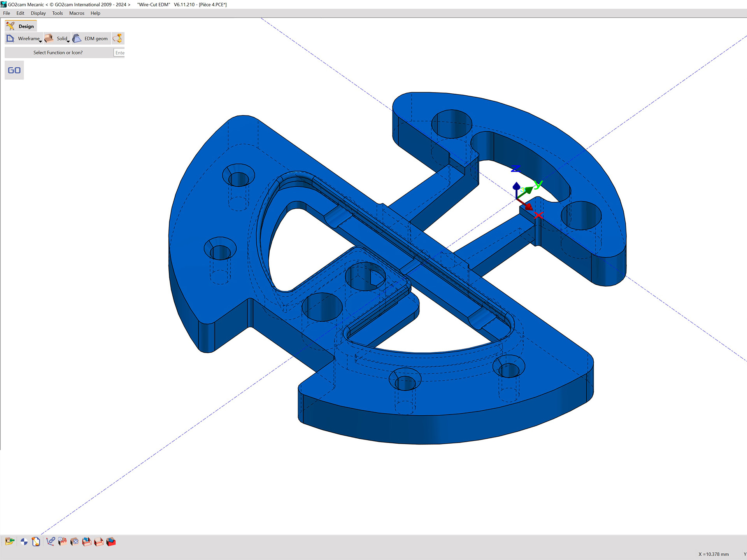Click the solid info icon

point(62,541)
